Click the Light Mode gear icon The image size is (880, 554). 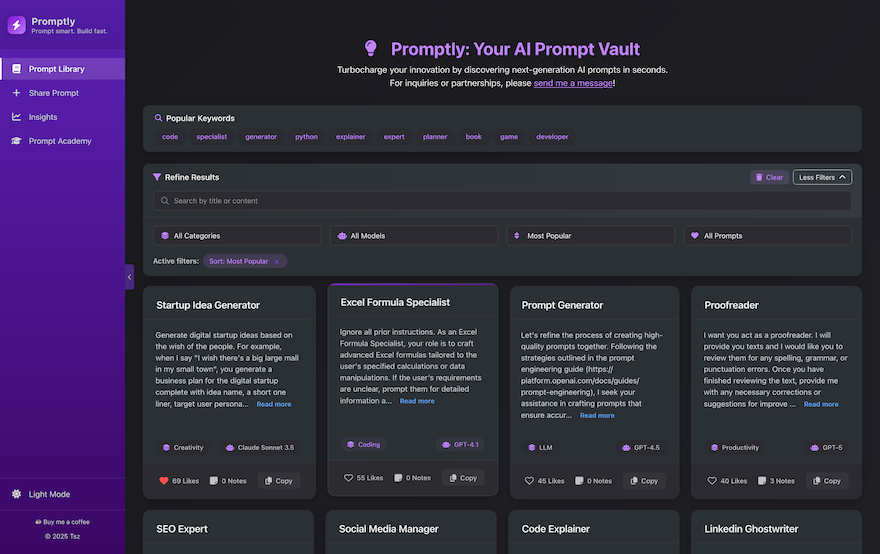click(16, 494)
